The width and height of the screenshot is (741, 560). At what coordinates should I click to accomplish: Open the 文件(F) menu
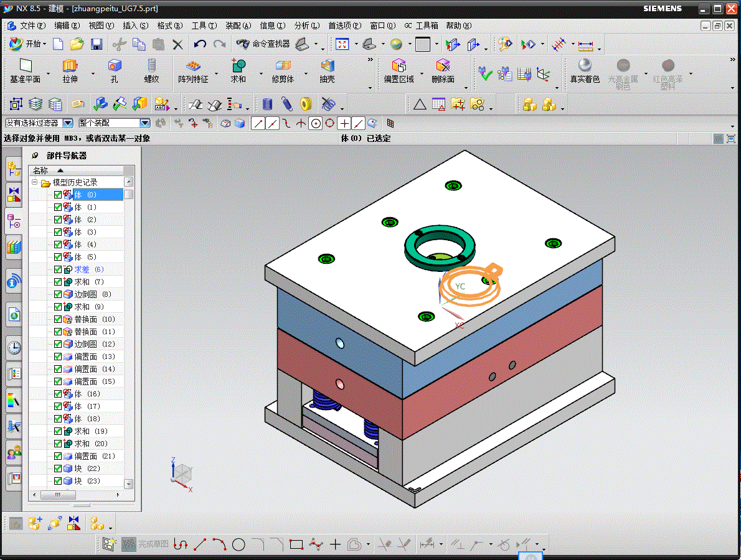32,26
